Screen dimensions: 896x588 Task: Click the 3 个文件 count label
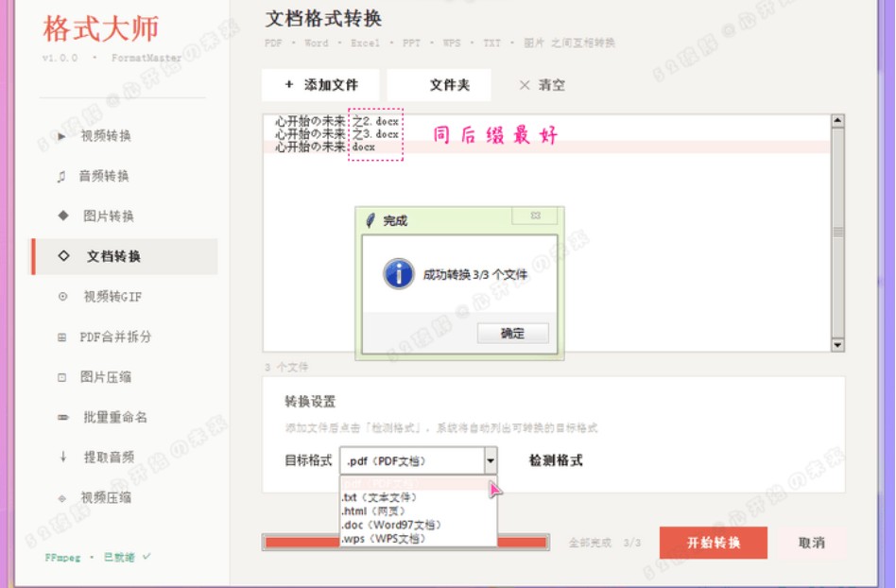coord(286,367)
